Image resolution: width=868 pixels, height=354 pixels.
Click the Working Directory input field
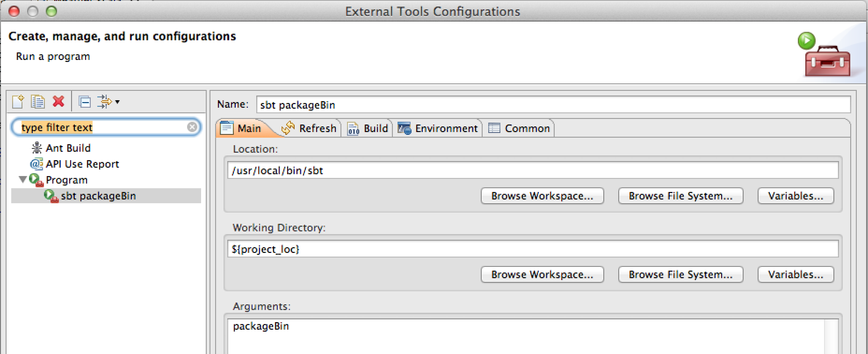click(x=533, y=249)
